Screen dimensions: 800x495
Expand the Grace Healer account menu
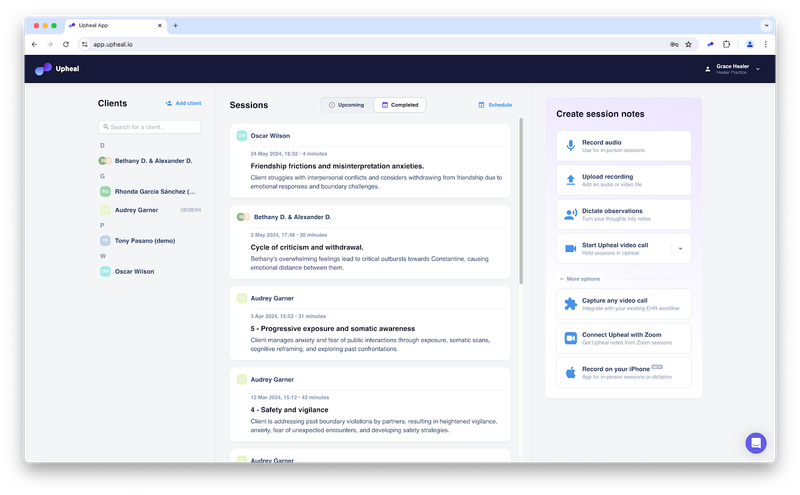click(733, 69)
